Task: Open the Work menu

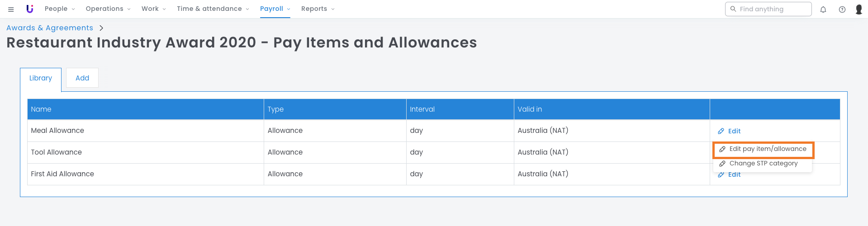Action: 153,9
